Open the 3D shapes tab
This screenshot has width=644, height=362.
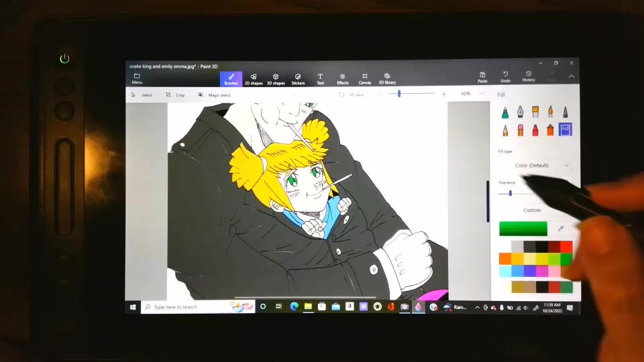click(x=276, y=79)
